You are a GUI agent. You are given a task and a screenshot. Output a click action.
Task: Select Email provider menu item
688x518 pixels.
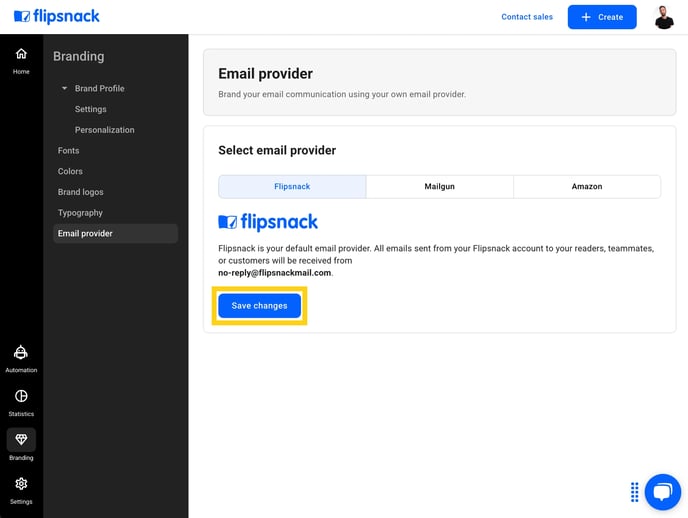click(x=115, y=233)
